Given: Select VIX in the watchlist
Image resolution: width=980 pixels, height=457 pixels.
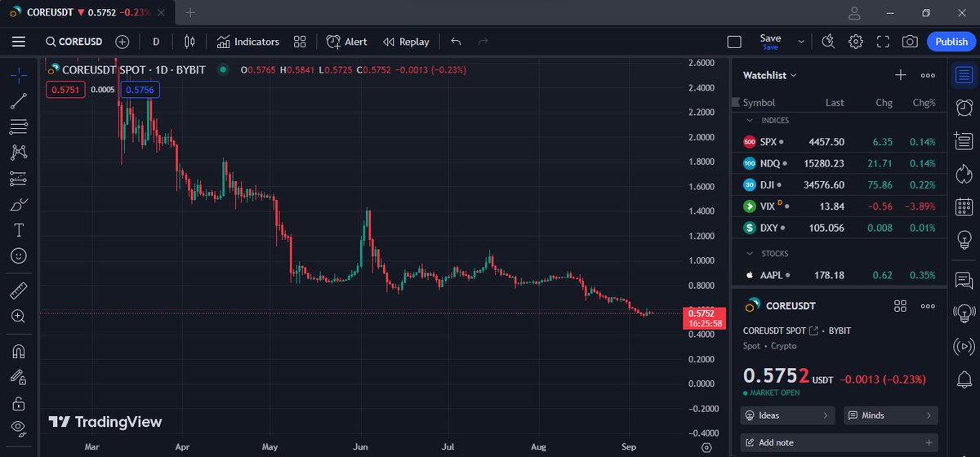Looking at the screenshot, I should (839, 206).
